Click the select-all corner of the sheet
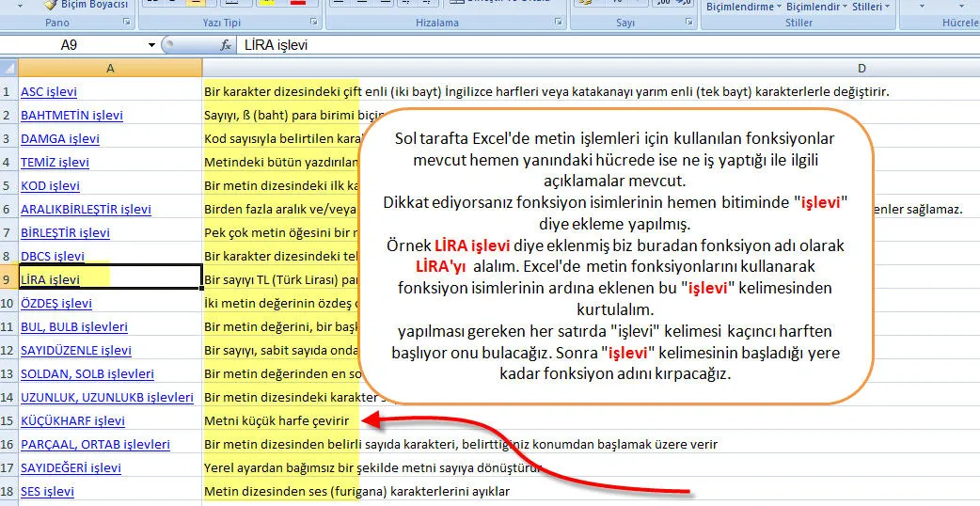The width and height of the screenshot is (980, 506). pyautogui.click(x=8, y=68)
